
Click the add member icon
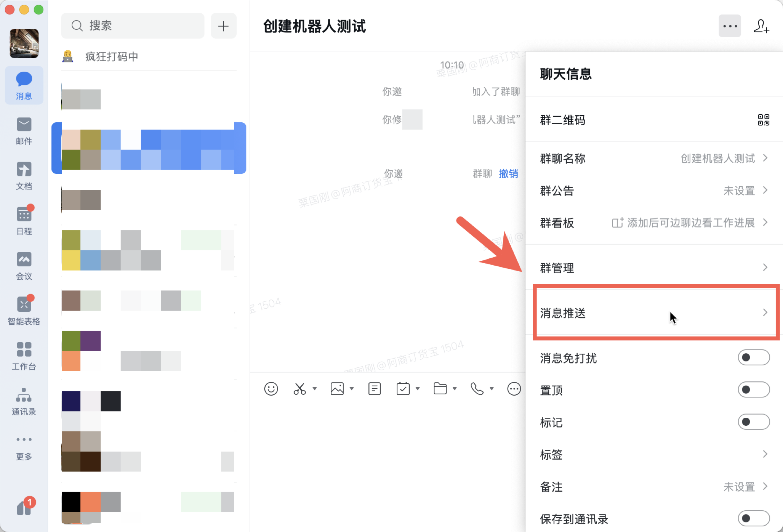[x=761, y=26]
